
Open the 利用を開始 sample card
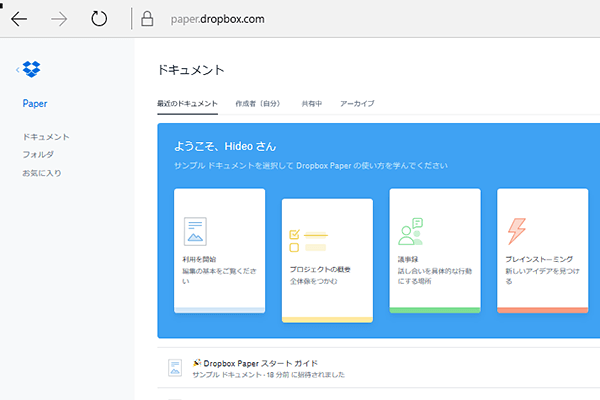pyautogui.click(x=220, y=250)
